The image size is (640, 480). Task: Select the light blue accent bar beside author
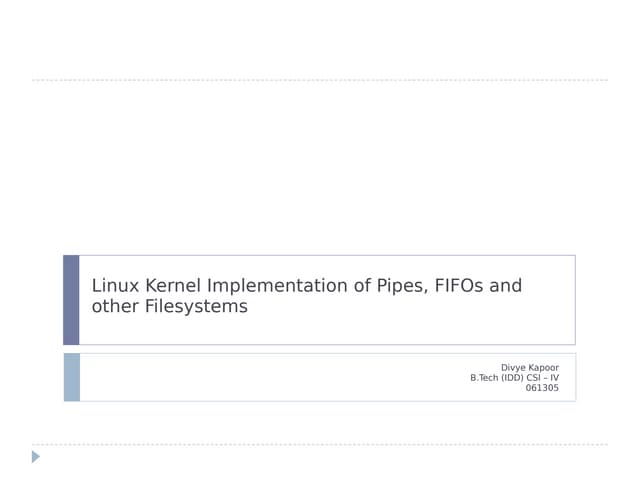click(71, 377)
